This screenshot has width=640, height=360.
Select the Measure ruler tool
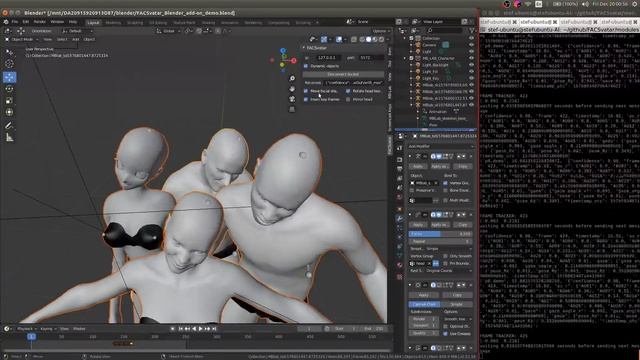click(x=9, y=138)
